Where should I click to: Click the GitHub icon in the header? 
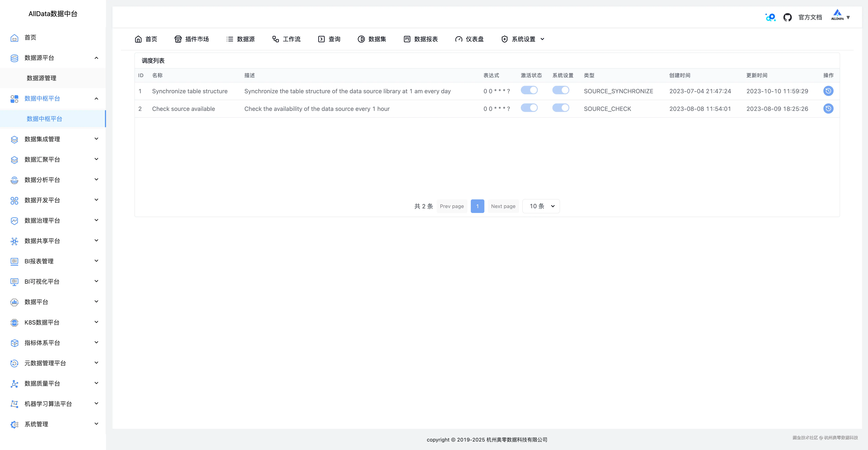pos(788,17)
